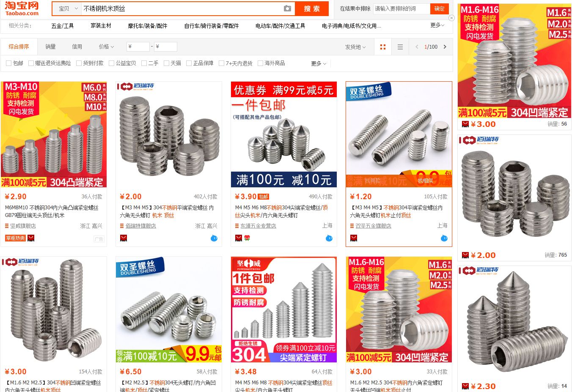
Task: Click the orange 搜索 button
Action: click(312, 8)
